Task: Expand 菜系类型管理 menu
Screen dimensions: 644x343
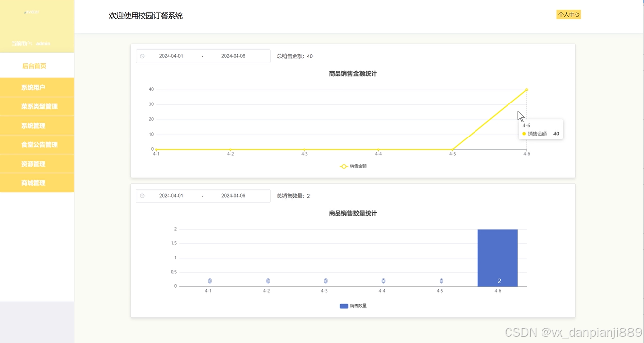Action: pyautogui.click(x=37, y=106)
